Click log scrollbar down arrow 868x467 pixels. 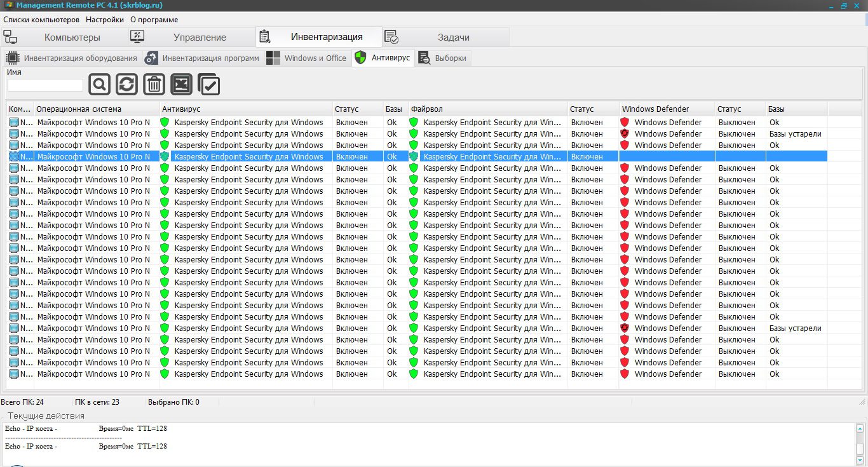860,460
